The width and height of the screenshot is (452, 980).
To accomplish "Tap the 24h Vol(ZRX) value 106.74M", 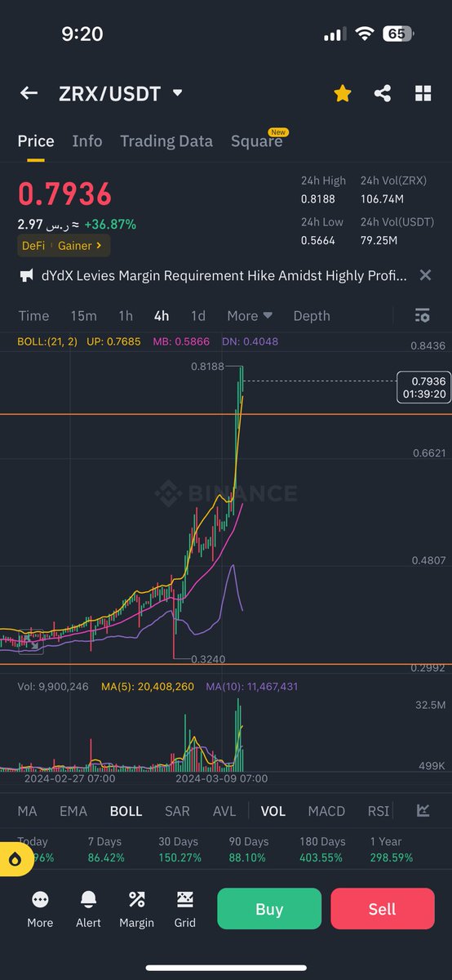I will point(380,198).
